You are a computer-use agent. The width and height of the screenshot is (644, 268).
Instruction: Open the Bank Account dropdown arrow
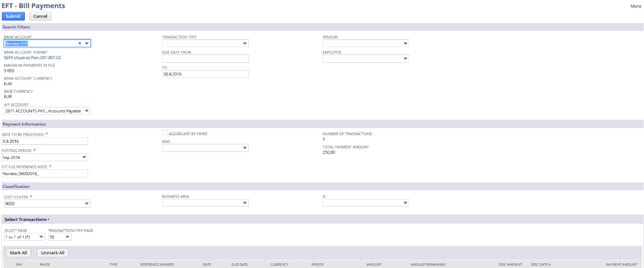(x=86, y=44)
